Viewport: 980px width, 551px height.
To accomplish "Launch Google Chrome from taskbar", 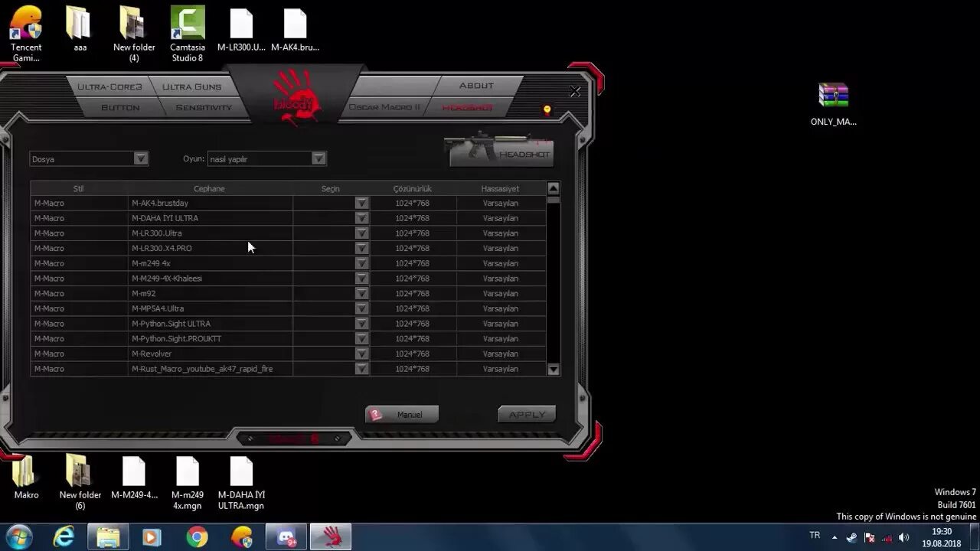I will [197, 538].
